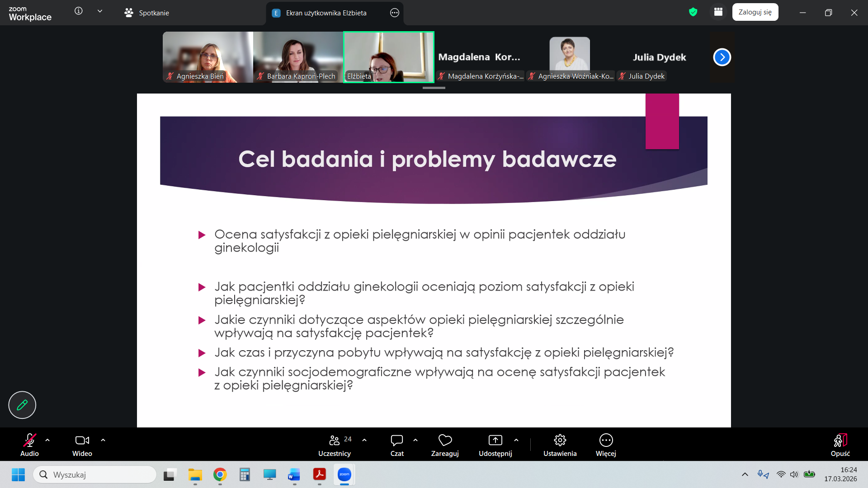The image size is (868, 488).
Task: Click the Zaloguj się button
Action: click(x=755, y=12)
